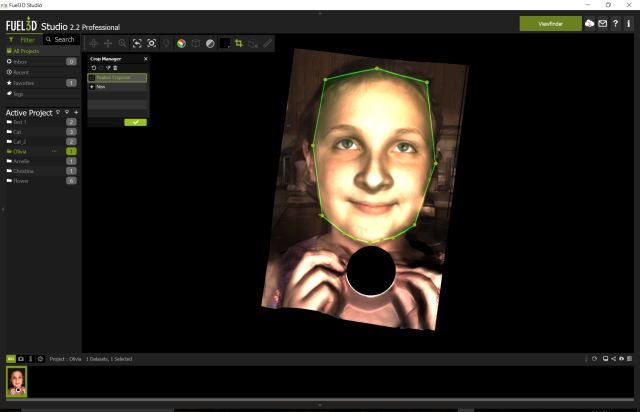Toggle the half-tone contrast shading icon
This screenshot has height=412, width=640.
click(x=210, y=43)
